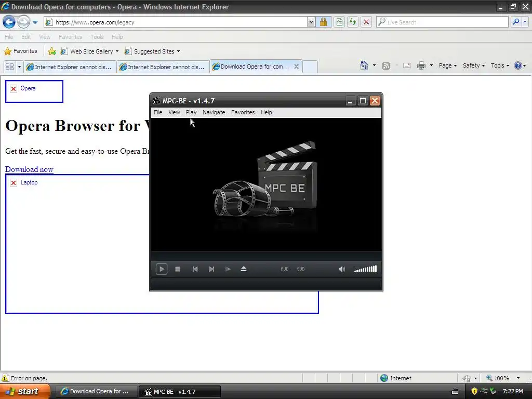Click the Home icon
The height and width of the screenshot is (399, 532).
pyautogui.click(x=364, y=65)
